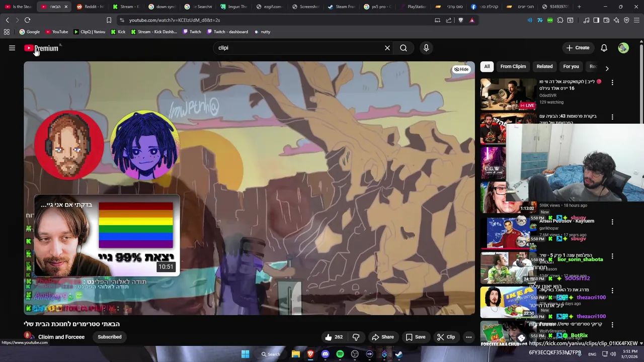Go to YouTube Premium home logo

pos(41,48)
